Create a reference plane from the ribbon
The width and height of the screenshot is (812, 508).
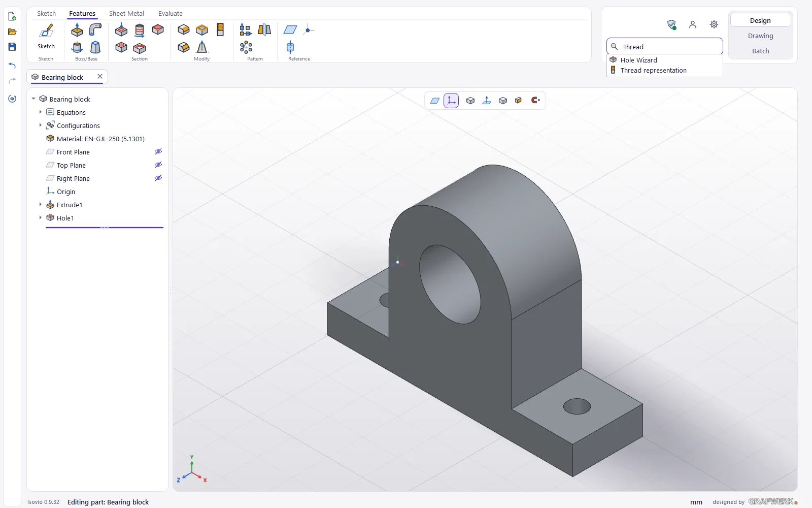click(290, 30)
